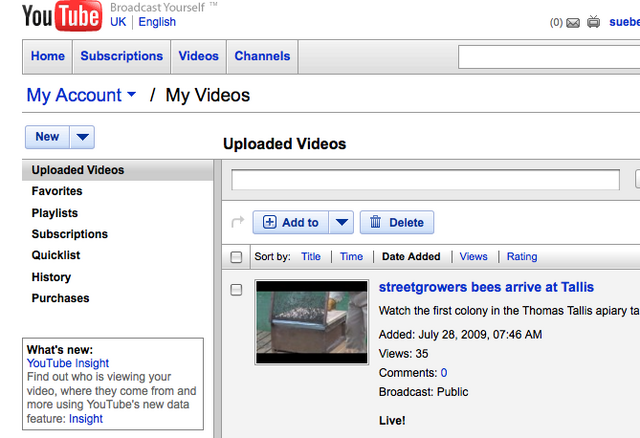Viewport: 640px width, 438px height.
Task: Open the streetgrowers bees arrive at Tallis title
Action: click(x=486, y=287)
